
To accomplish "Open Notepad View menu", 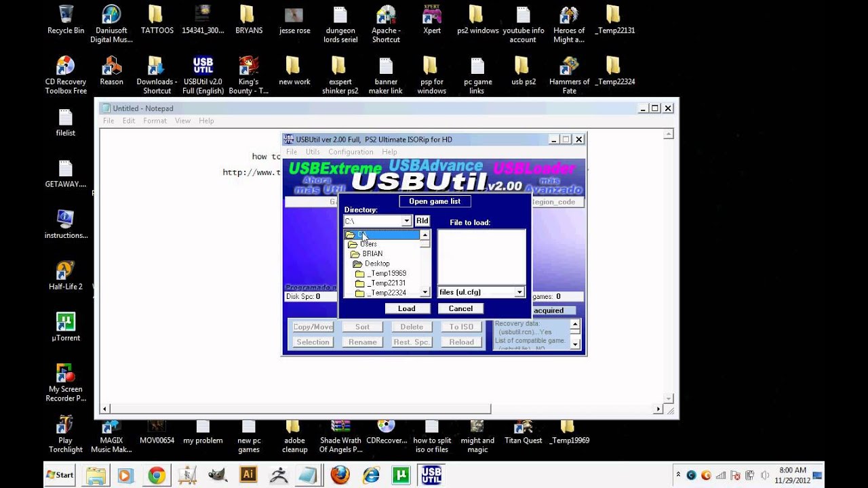I will (x=183, y=121).
